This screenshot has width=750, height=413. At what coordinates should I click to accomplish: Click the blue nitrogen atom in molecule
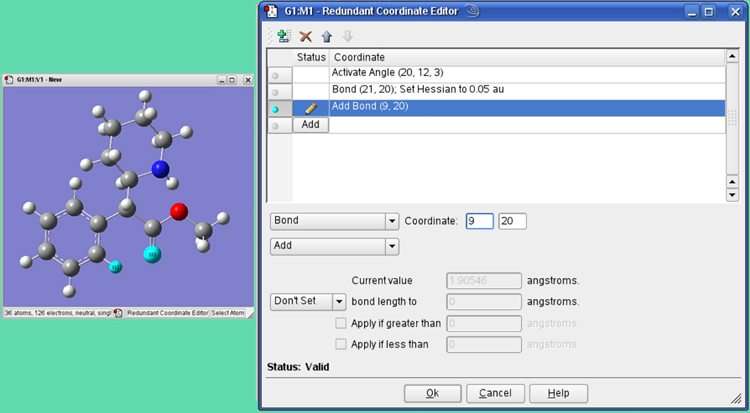[160, 169]
